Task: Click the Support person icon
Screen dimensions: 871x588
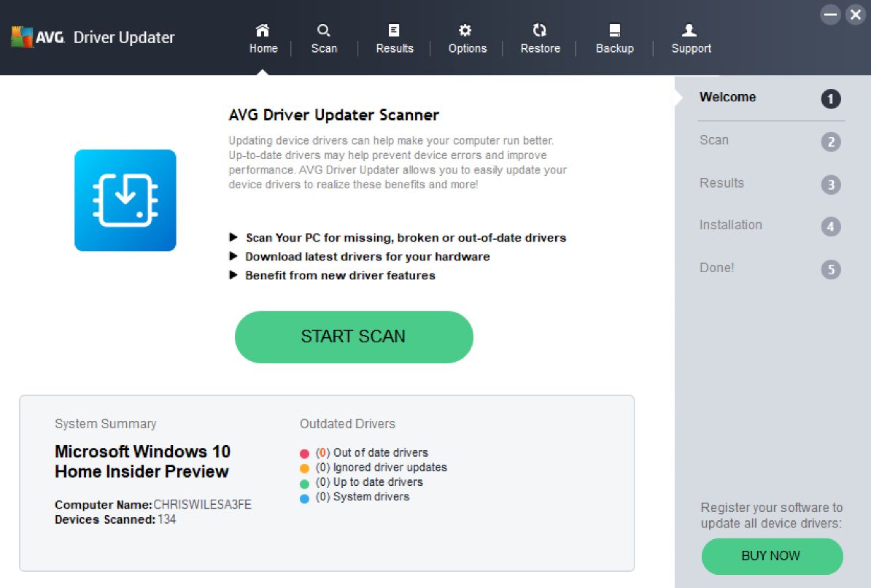Action: click(689, 30)
